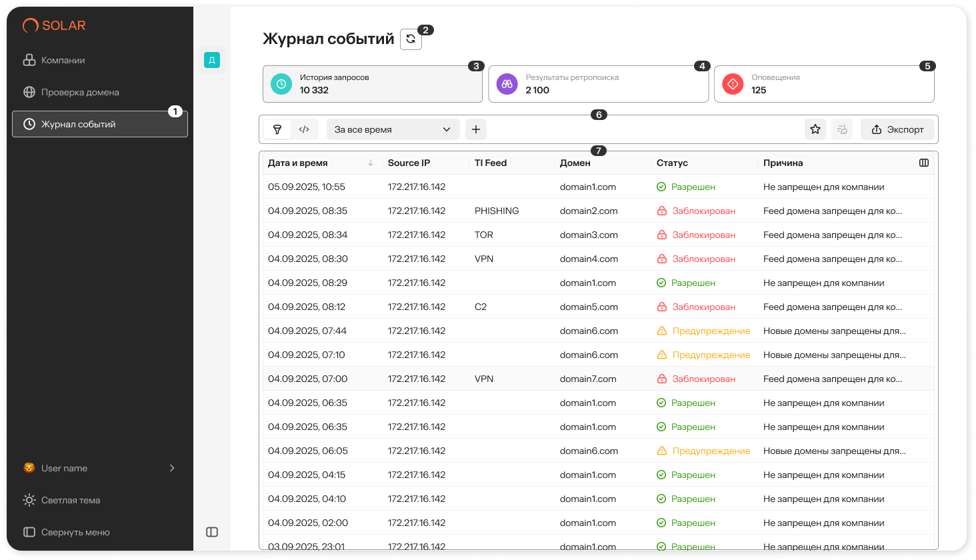Click the disabled clear filters icon

coord(842,129)
